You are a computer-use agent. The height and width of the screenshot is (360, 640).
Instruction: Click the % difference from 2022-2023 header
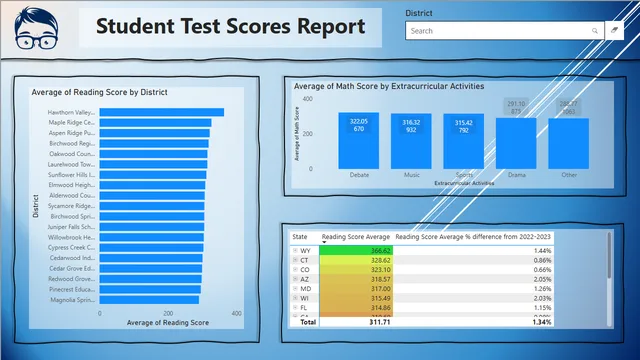(473, 237)
